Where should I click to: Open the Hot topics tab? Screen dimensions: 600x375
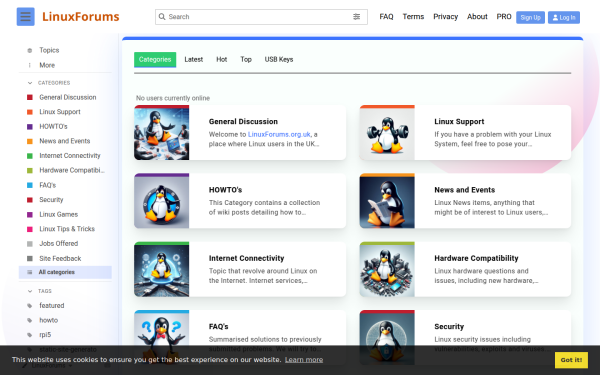pos(222,60)
